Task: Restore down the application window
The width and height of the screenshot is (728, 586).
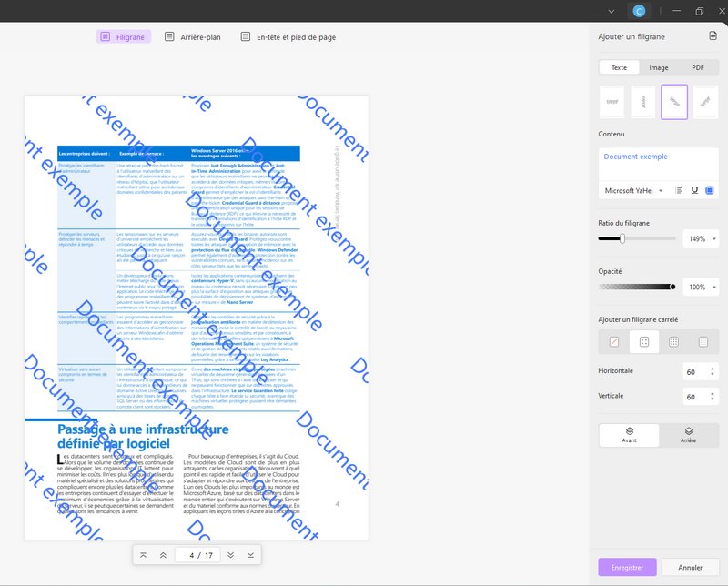Action: [x=699, y=11]
